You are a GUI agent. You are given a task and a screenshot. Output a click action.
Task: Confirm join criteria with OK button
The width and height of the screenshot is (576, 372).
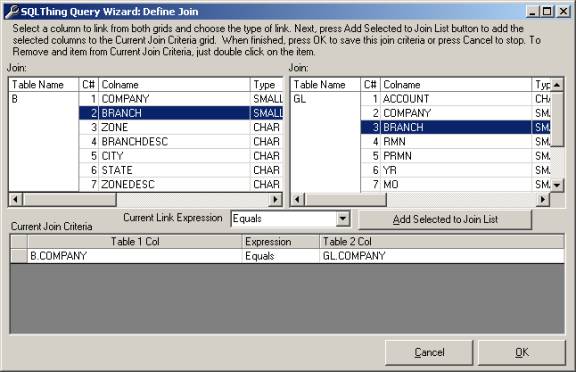pos(521,353)
